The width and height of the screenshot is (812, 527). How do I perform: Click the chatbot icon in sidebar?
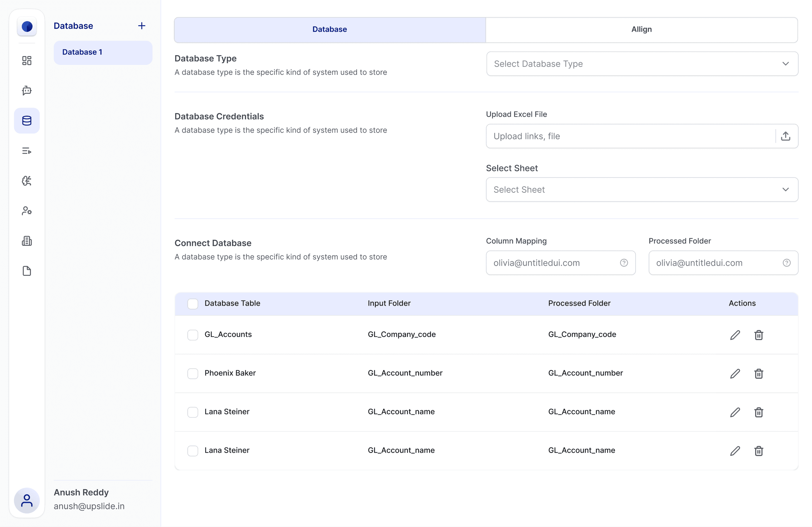tap(27, 91)
